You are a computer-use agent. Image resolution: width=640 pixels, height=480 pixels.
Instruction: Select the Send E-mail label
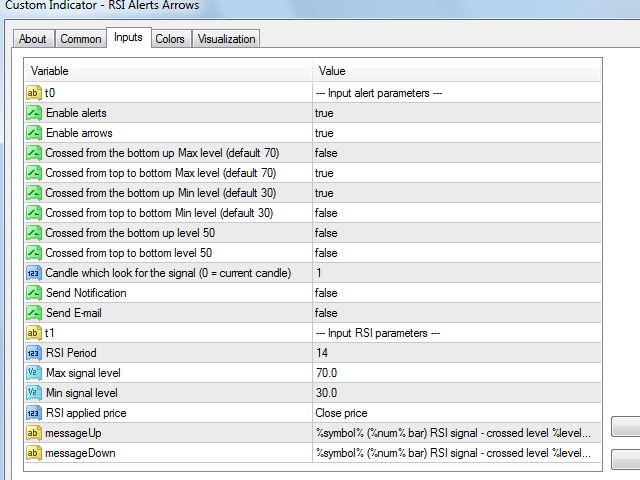coord(74,313)
